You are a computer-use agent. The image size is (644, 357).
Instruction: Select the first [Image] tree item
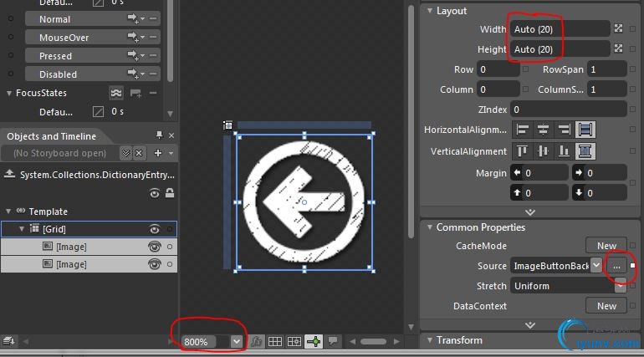89,247
